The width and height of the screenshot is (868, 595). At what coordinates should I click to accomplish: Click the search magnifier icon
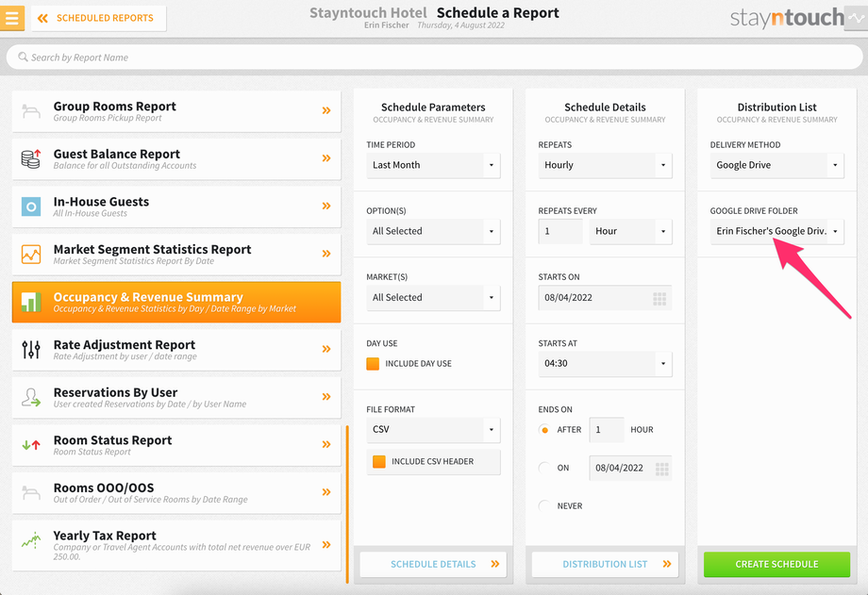click(x=23, y=57)
